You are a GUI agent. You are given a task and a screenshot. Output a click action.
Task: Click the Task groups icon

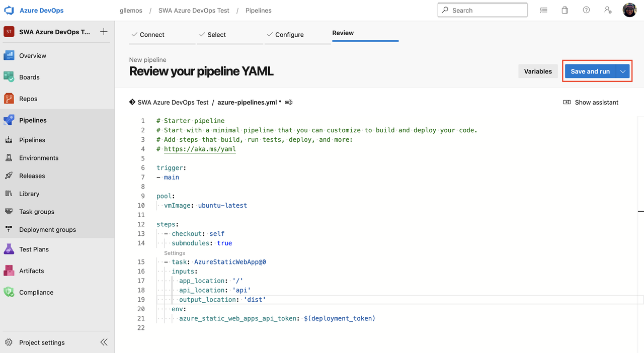[x=9, y=212]
